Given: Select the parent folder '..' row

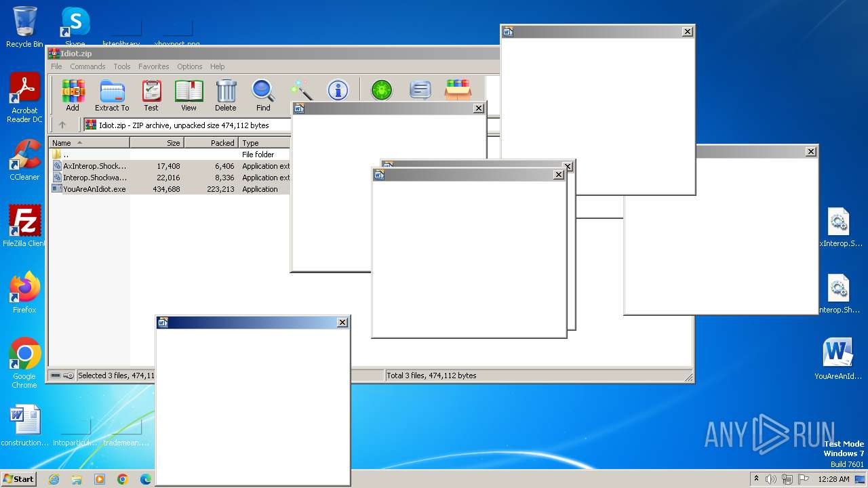Looking at the screenshot, I should 170,155.
